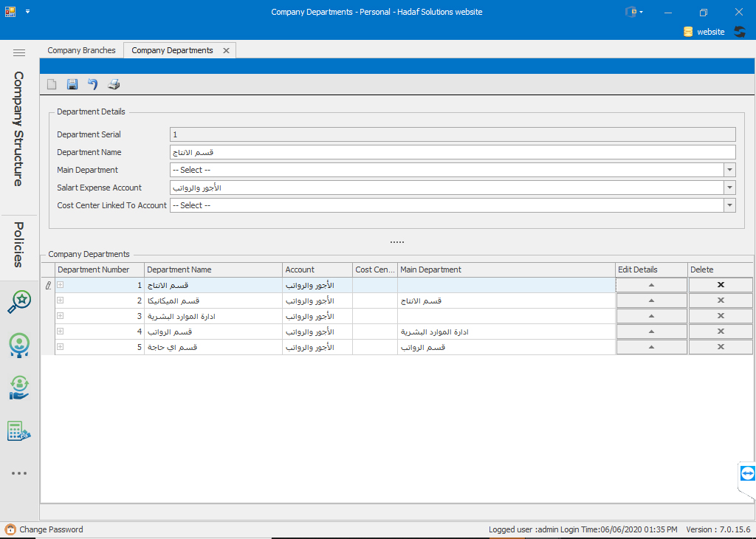Save the current department details
This screenshot has width=756, height=539.
point(72,84)
